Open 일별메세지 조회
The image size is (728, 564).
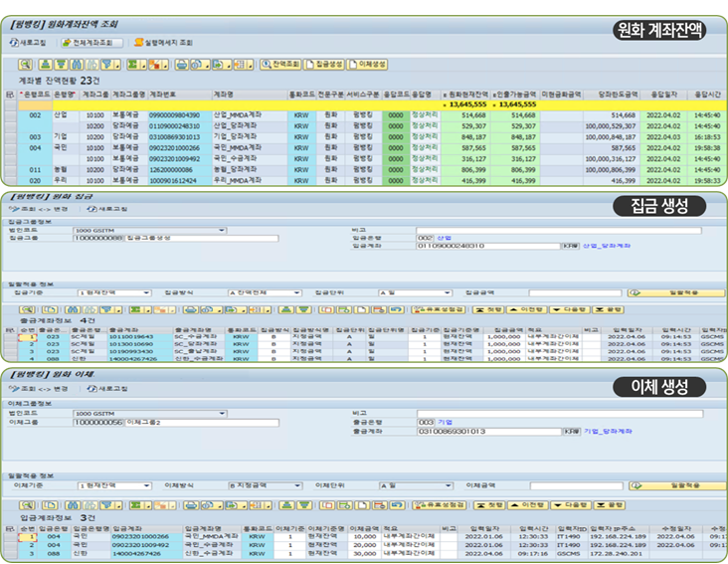tap(163, 43)
